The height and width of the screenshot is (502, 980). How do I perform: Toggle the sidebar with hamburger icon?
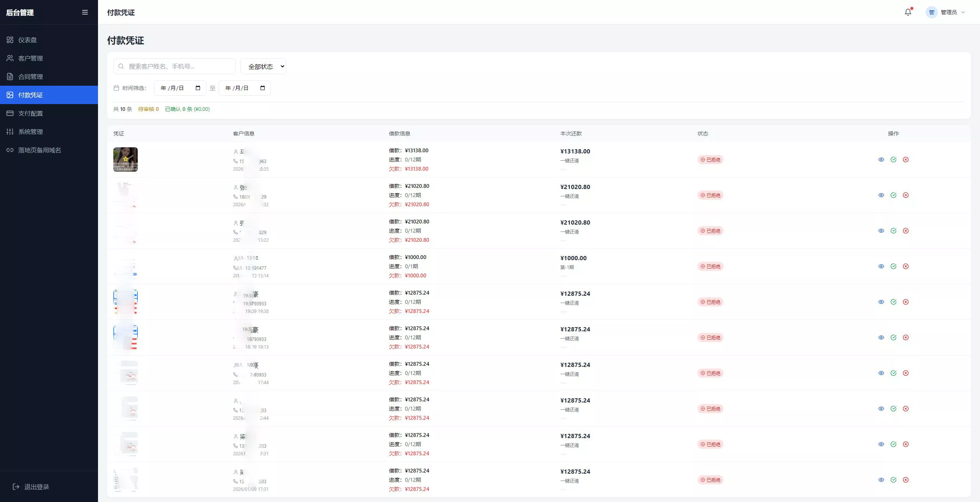(84, 12)
